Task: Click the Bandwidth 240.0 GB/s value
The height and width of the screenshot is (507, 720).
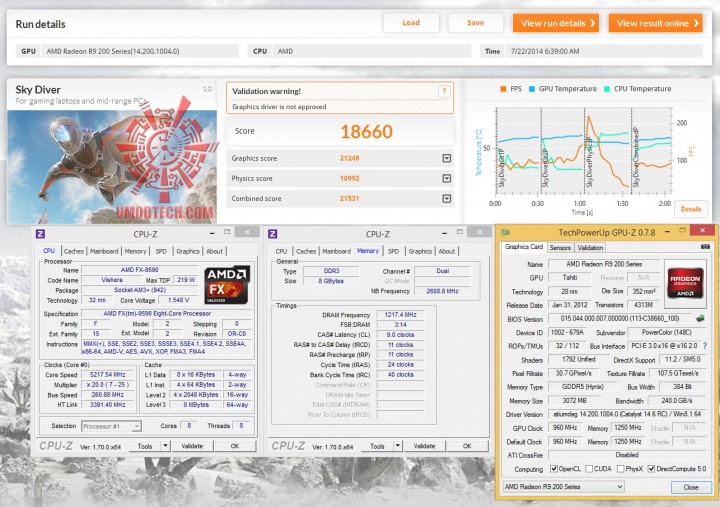Action: [677, 400]
